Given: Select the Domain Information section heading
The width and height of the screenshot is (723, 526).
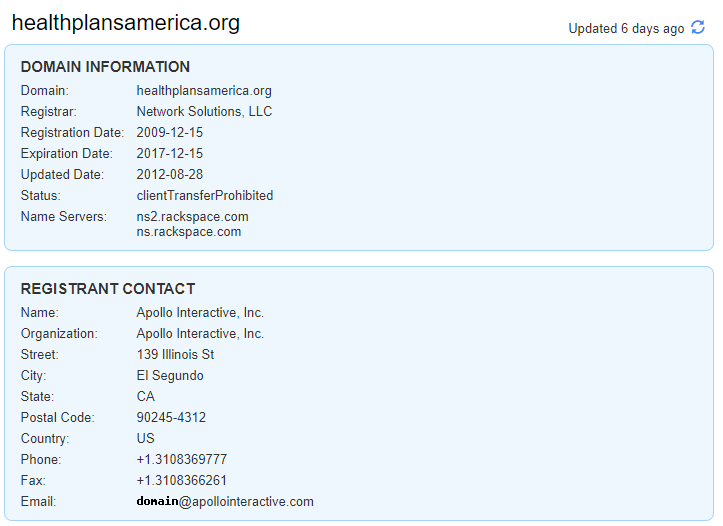Looking at the screenshot, I should tap(105, 67).
